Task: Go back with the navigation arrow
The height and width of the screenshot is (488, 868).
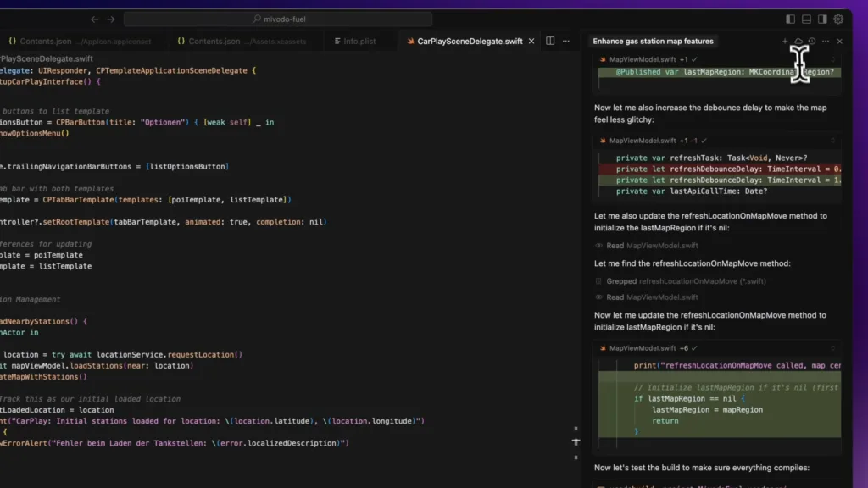Action: [x=95, y=19]
